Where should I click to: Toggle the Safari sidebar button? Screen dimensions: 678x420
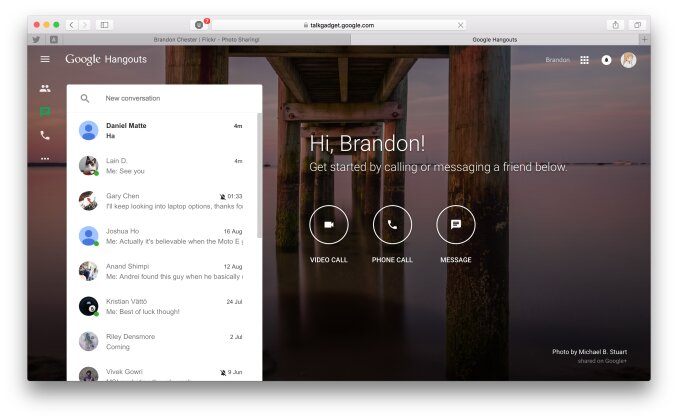[x=104, y=25]
